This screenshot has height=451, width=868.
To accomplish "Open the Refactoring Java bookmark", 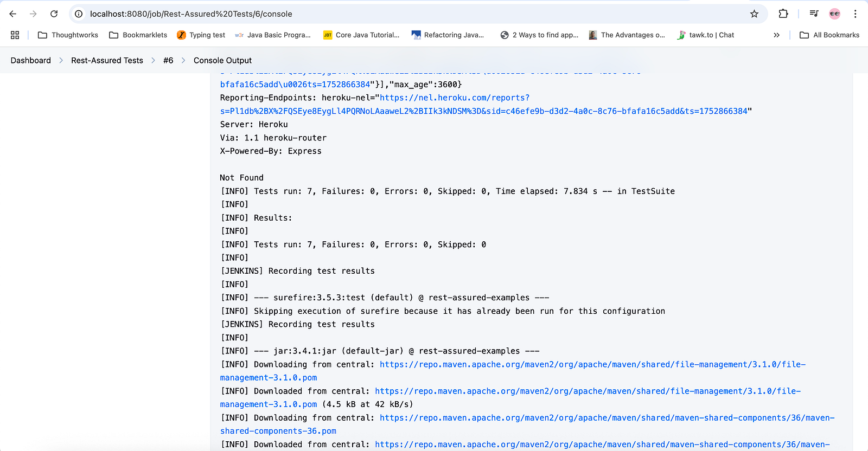I will click(448, 35).
